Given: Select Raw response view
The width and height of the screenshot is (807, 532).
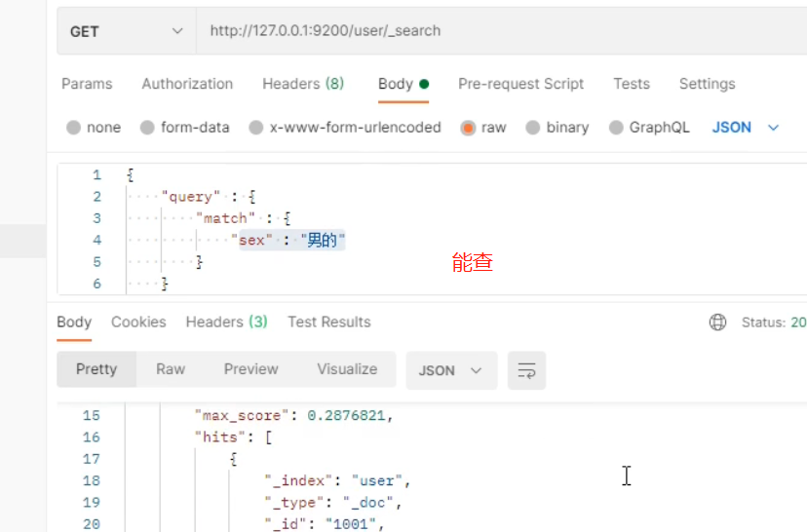Looking at the screenshot, I should click(x=171, y=369).
